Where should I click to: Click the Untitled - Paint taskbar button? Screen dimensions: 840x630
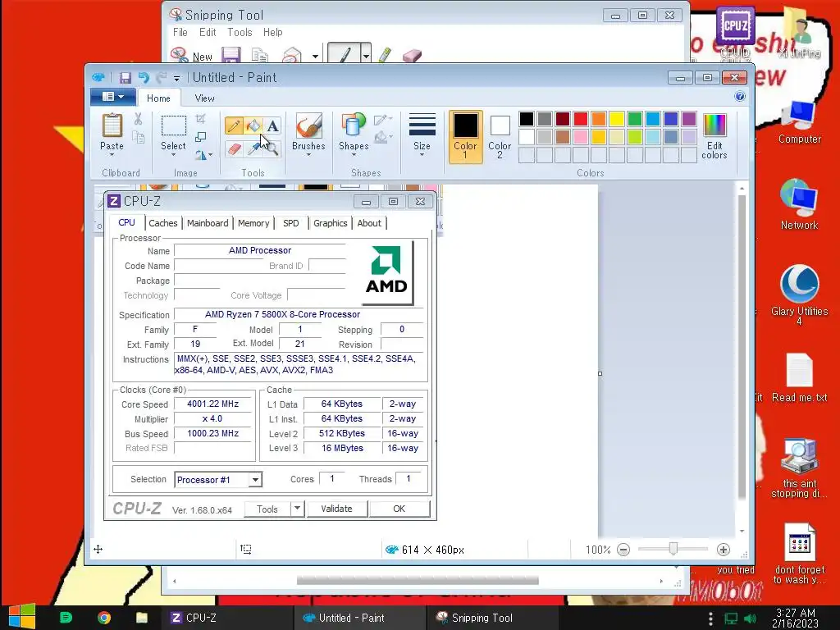pyautogui.click(x=359, y=618)
